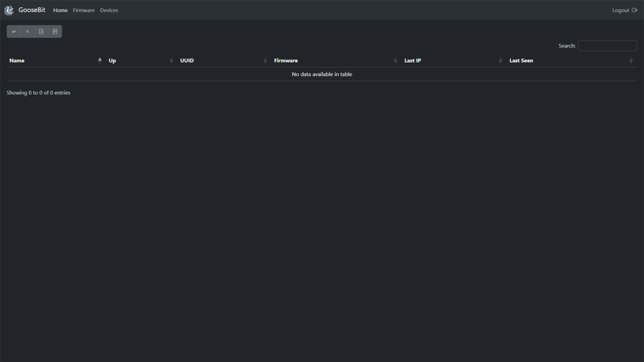Toggle sort arrows on Name column
Screen dimensions: 644x362
[99, 60]
